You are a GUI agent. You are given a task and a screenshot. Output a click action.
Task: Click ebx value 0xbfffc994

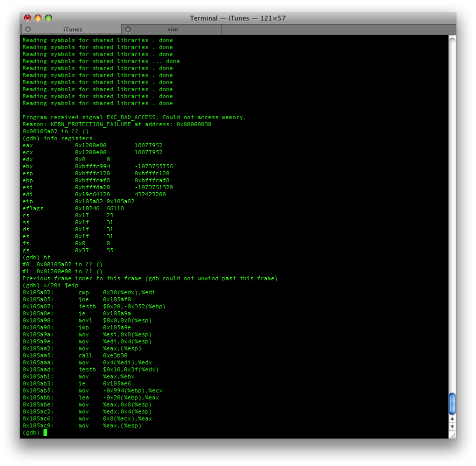92,166
